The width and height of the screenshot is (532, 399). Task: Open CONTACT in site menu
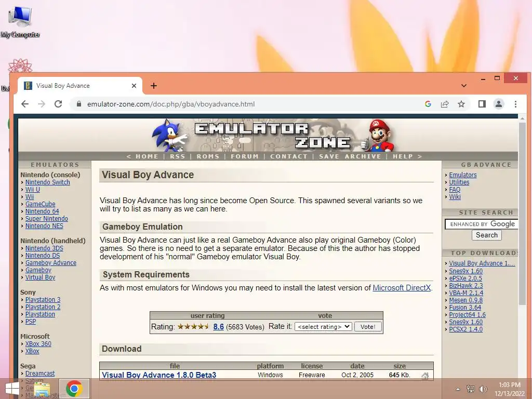pos(289,156)
